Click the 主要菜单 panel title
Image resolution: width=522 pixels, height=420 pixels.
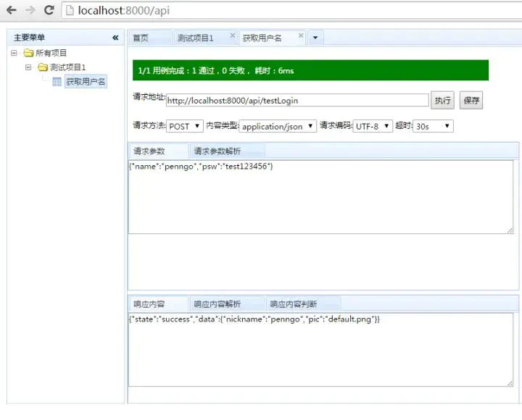point(29,38)
